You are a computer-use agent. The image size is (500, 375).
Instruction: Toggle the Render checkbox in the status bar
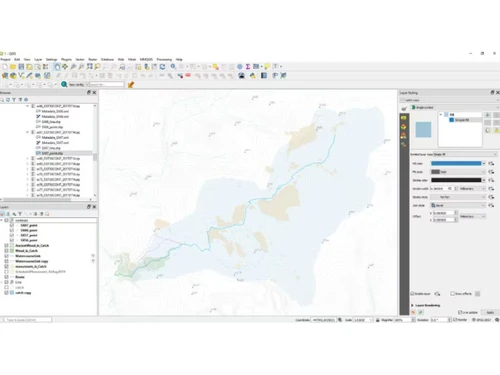click(455, 320)
